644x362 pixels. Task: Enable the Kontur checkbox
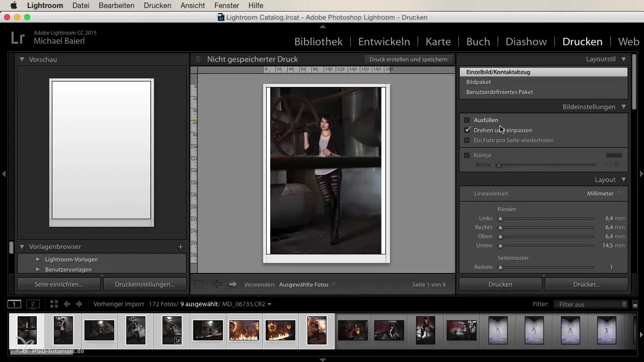click(467, 155)
